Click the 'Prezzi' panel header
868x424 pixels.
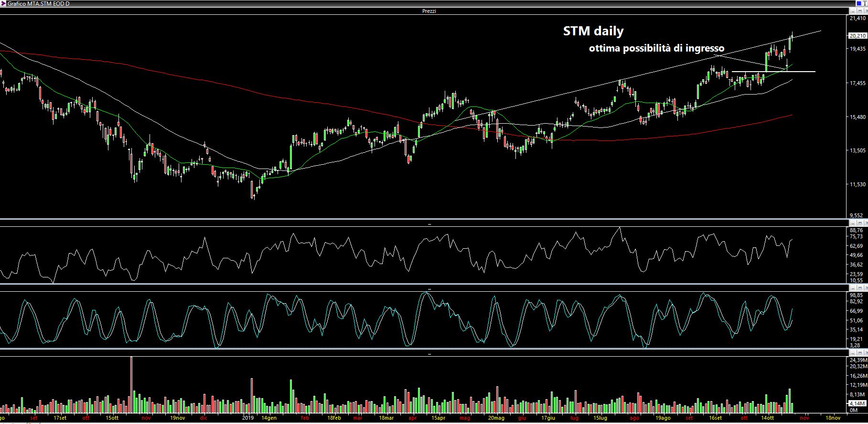(x=429, y=11)
